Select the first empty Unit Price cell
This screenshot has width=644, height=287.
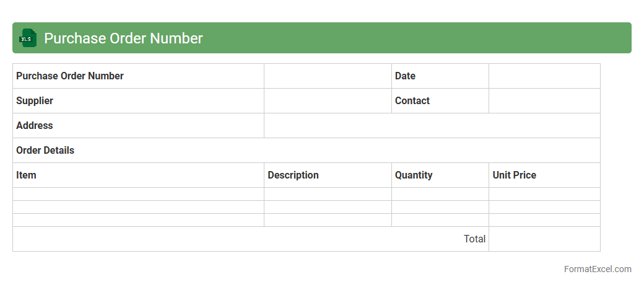coord(544,194)
